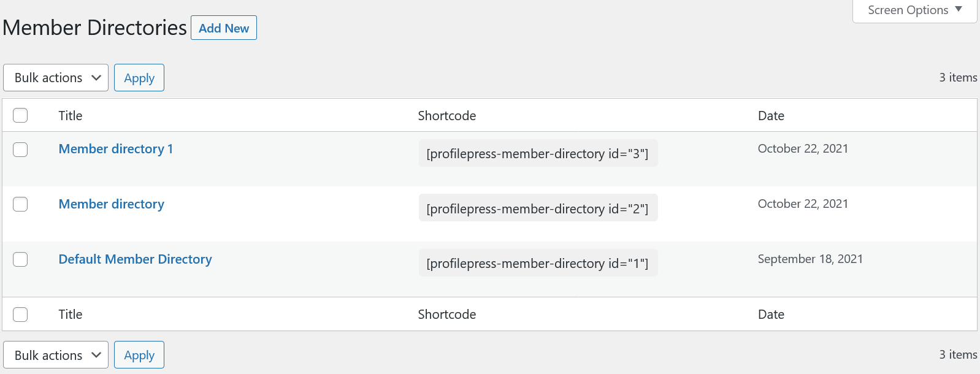Check the select-all checkbox in the table header
The height and width of the screenshot is (374, 980).
click(x=20, y=115)
